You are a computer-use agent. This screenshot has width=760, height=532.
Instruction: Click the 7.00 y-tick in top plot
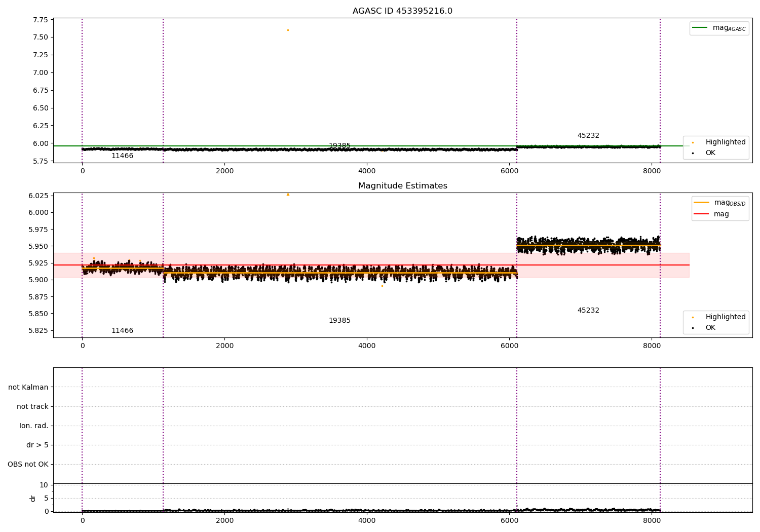pyautogui.click(x=40, y=73)
